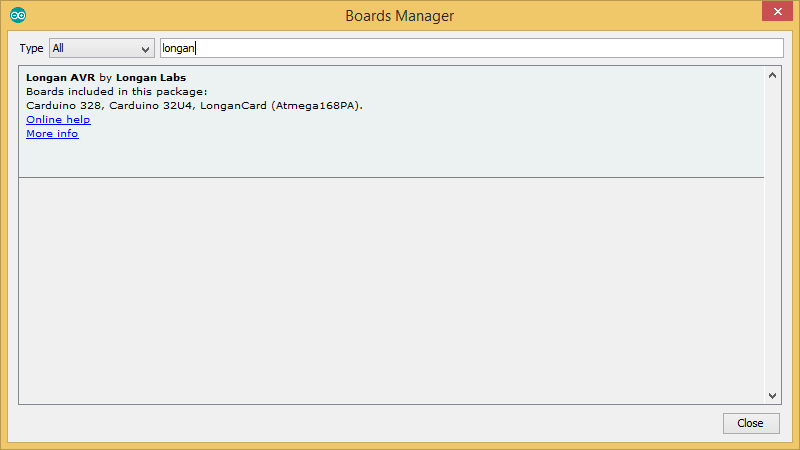Click the Carduino 328, Carduino 32U4 boards line

tap(194, 106)
